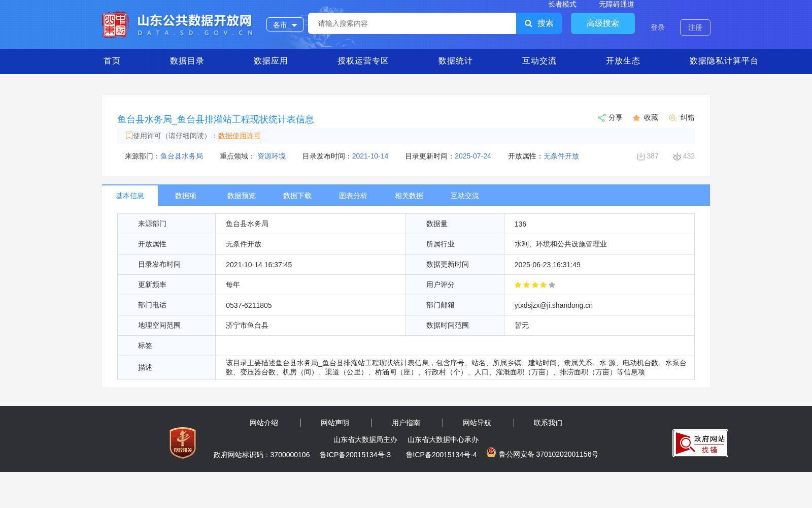Click the 党政机关 badge icon
This screenshot has height=508, width=812.
point(183,442)
